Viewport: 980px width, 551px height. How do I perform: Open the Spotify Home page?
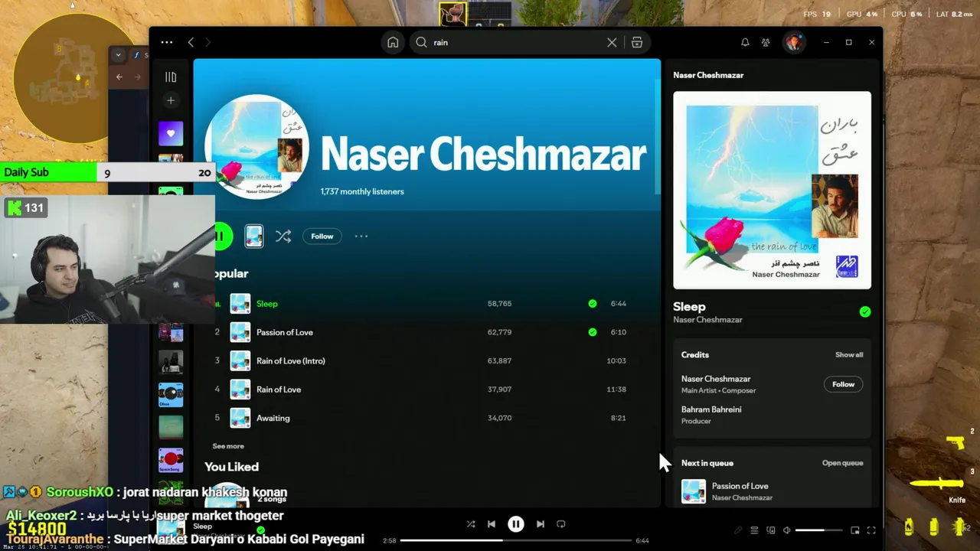click(393, 42)
